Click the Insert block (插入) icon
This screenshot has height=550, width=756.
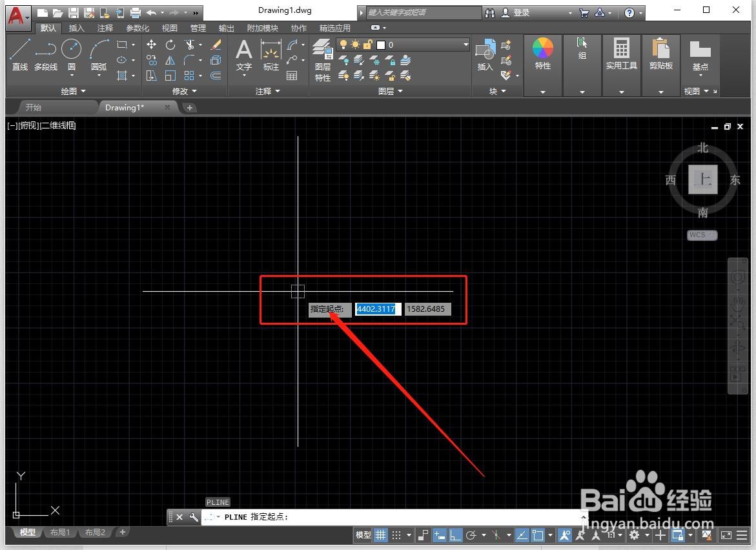[x=485, y=55]
